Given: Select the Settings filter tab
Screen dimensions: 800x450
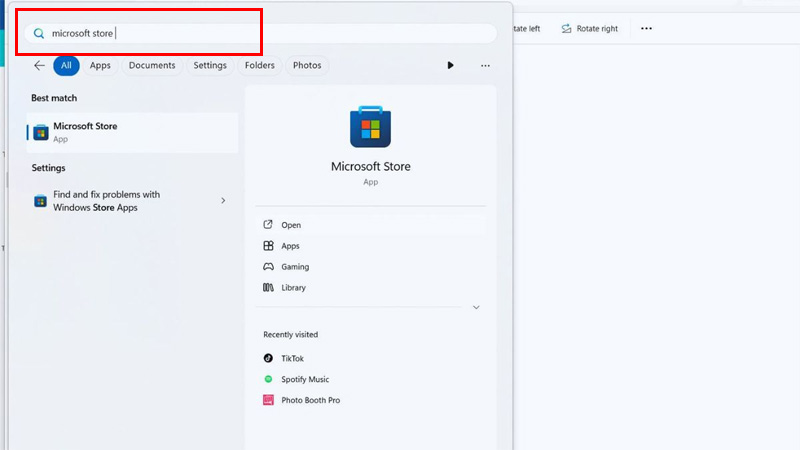Looking at the screenshot, I should click(x=210, y=65).
